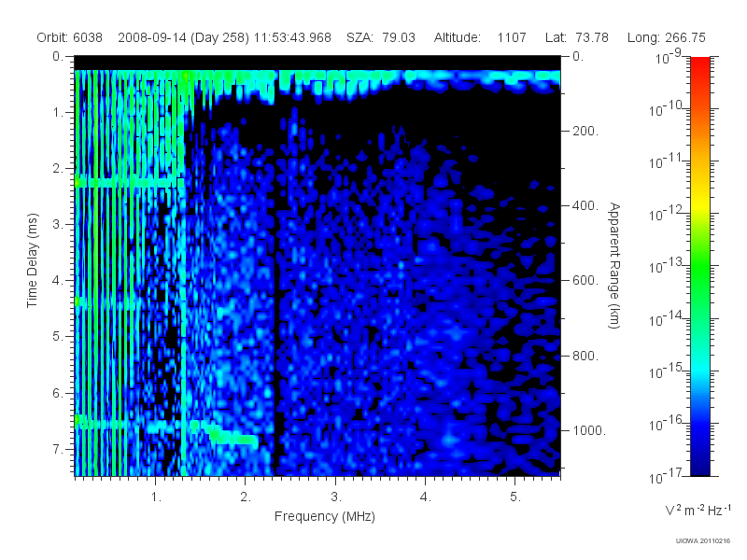Click the 'Apparent Range (km)' axis label
Screen dimensions: 747x560
tap(614, 265)
